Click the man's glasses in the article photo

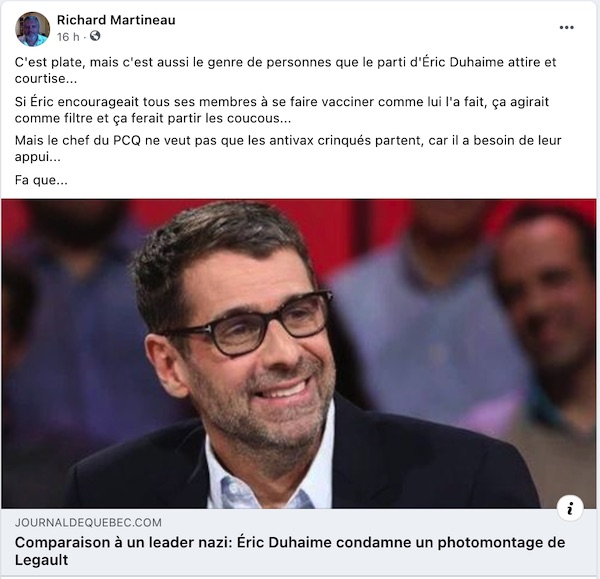pos(251,324)
